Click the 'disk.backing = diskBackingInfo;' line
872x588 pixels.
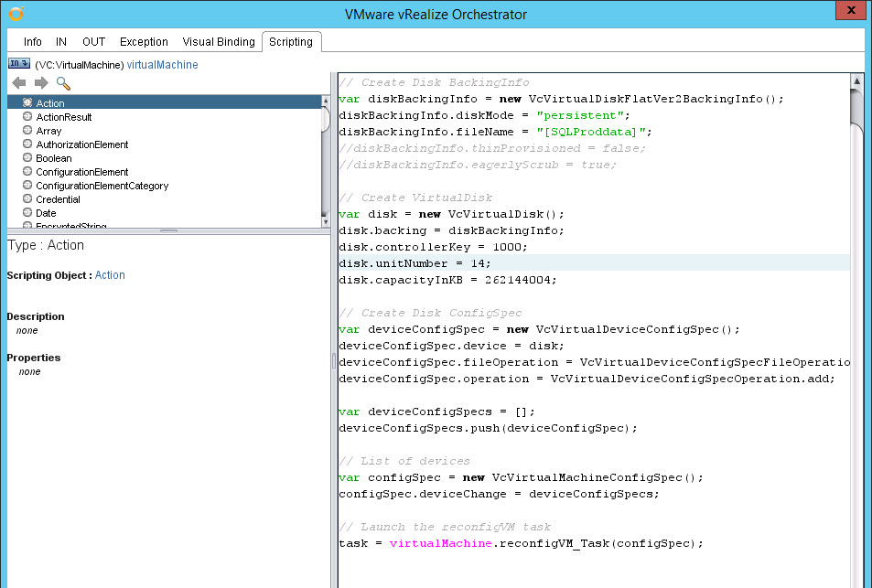pyautogui.click(x=452, y=230)
